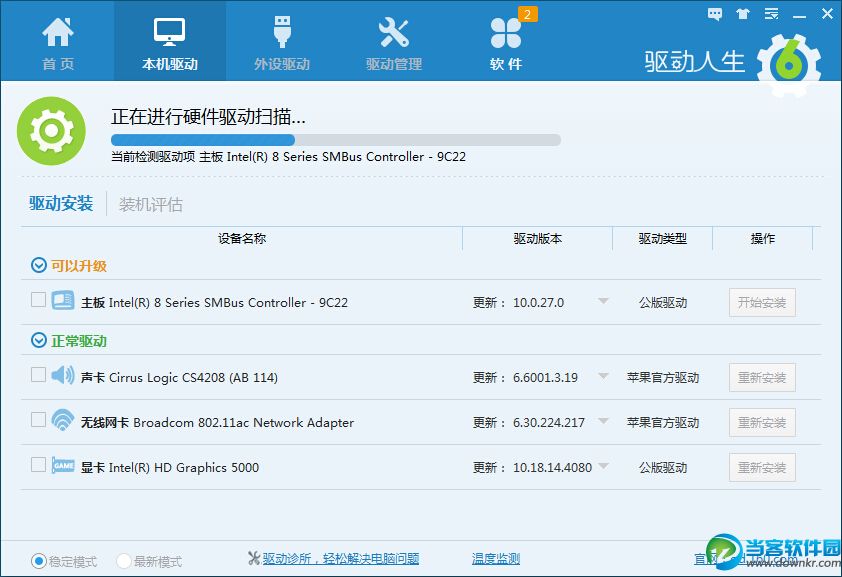Click 重新安装 for Intel HD Graphics 5000
This screenshot has height=577, width=842.
coord(762,468)
